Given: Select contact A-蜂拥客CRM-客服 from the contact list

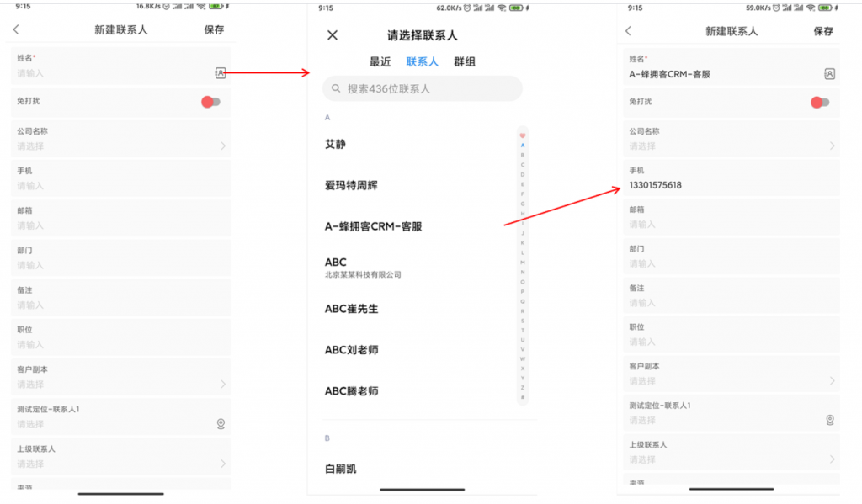Looking at the screenshot, I should (x=374, y=226).
